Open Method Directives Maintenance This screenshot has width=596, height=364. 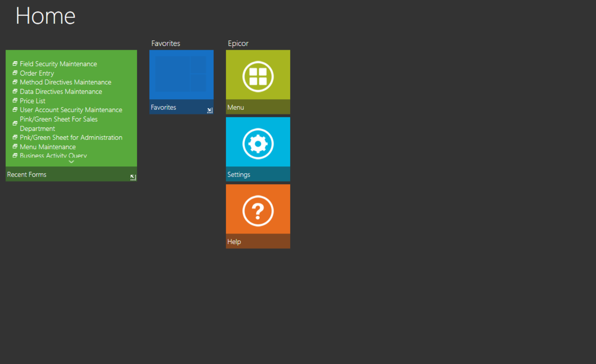pyautogui.click(x=66, y=82)
